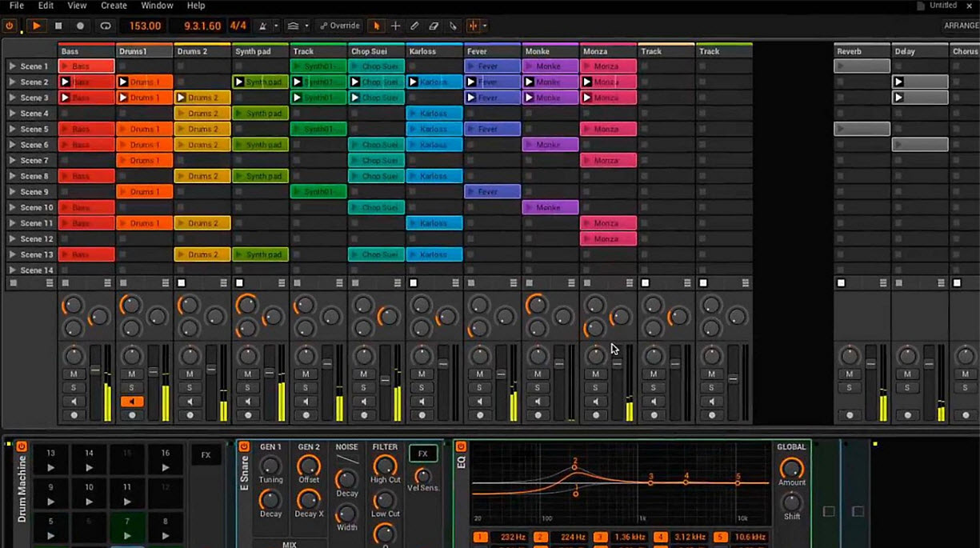Click the ARRANGE button top right
The width and height of the screenshot is (980, 548).
click(959, 26)
